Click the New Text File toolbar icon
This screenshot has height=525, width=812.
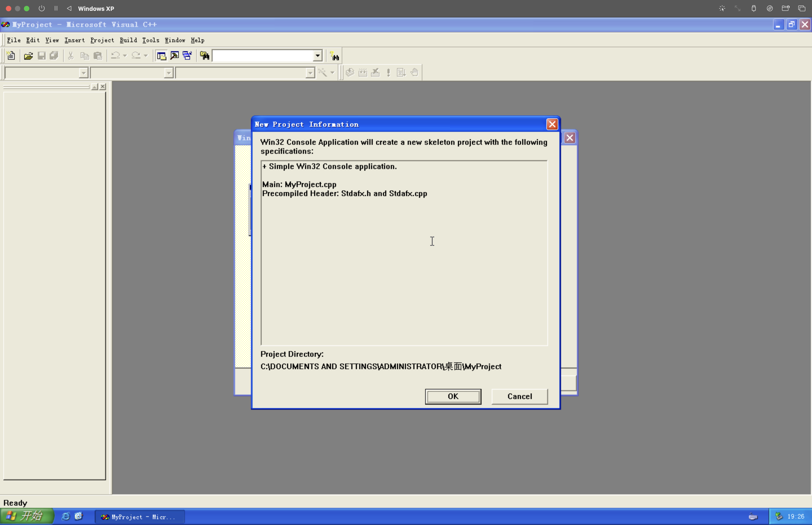point(11,55)
